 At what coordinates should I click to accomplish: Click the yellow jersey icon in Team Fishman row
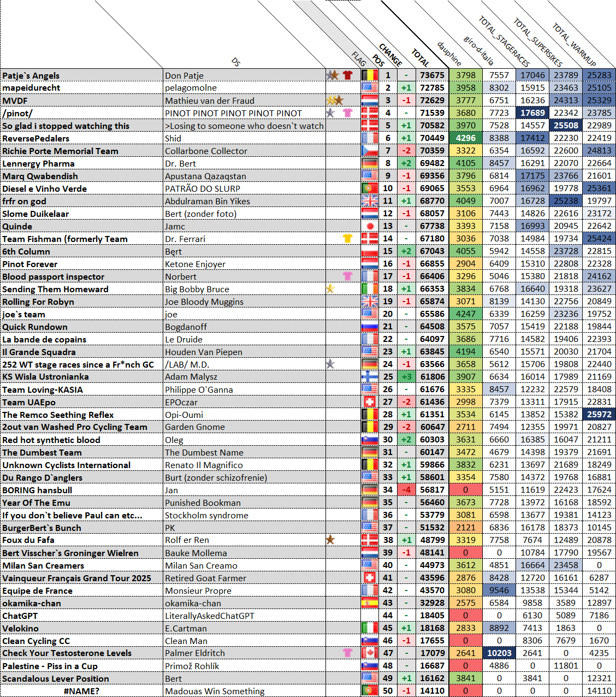[x=347, y=238]
